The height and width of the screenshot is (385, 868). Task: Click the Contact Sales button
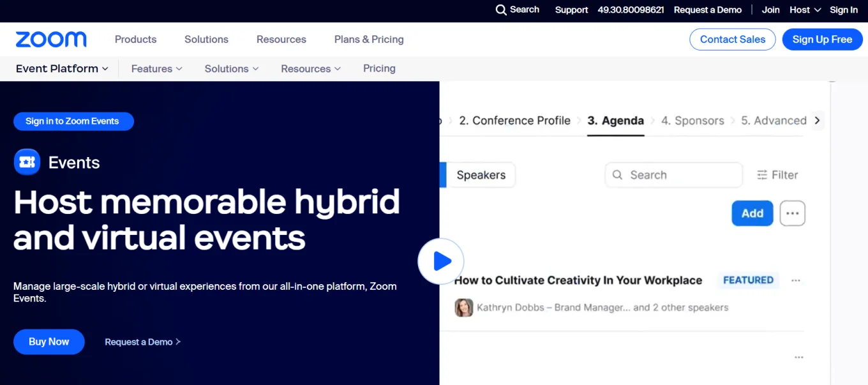point(733,40)
